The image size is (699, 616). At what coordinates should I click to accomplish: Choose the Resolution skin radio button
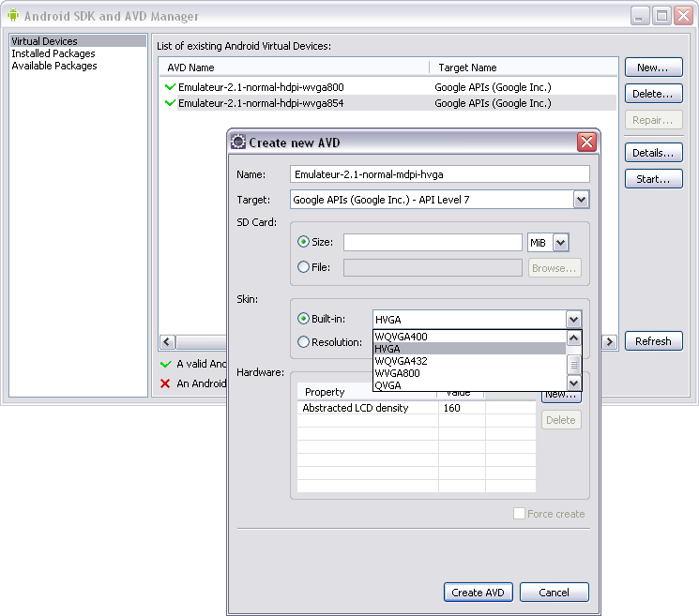click(303, 342)
